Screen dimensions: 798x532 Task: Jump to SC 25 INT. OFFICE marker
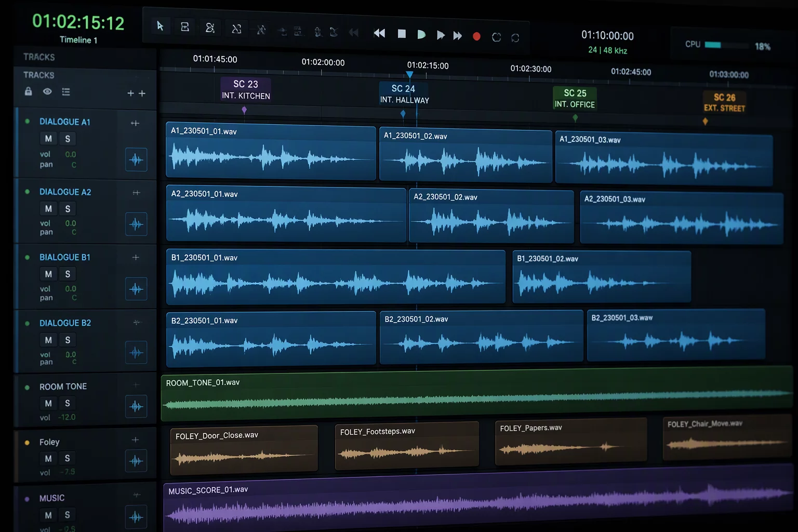pos(575,98)
